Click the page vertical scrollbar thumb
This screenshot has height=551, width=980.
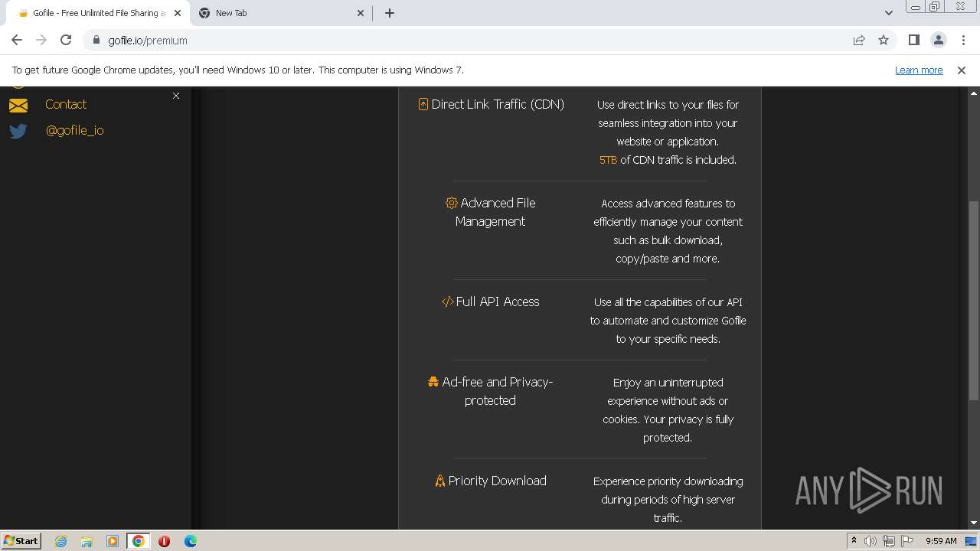click(974, 300)
